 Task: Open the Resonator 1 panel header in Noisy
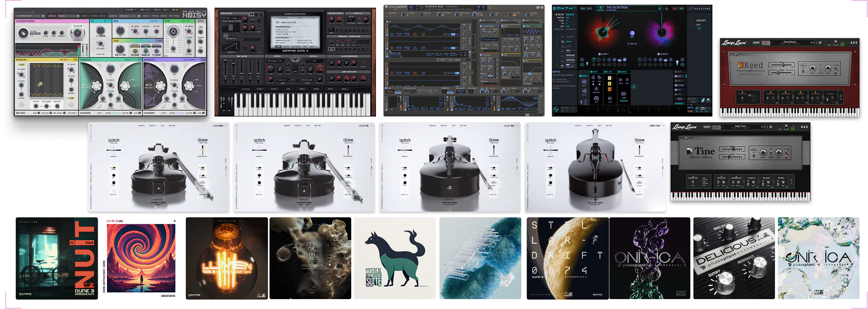click(x=47, y=60)
